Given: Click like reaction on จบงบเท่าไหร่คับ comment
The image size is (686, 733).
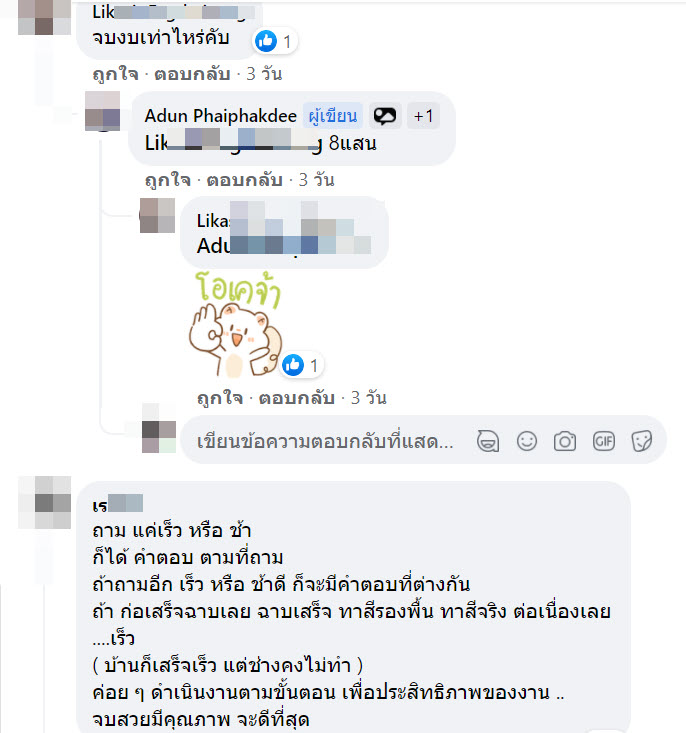Looking at the screenshot, I should point(274,41).
